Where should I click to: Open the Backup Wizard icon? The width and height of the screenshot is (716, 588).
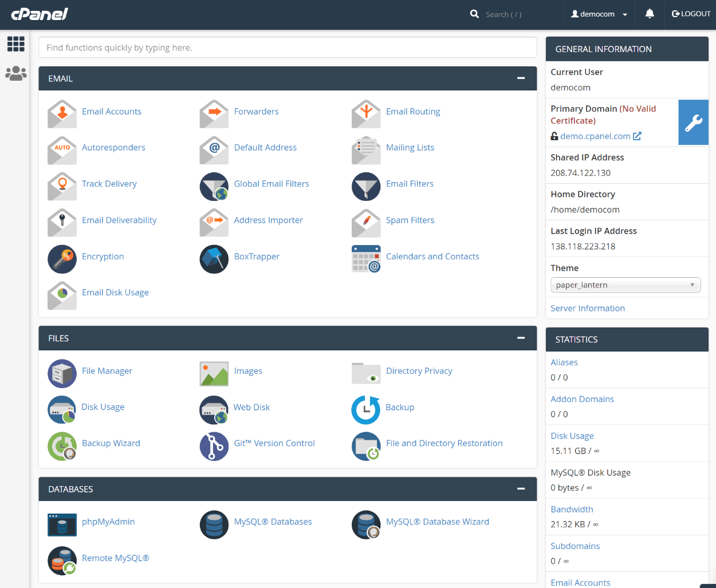tap(62, 446)
